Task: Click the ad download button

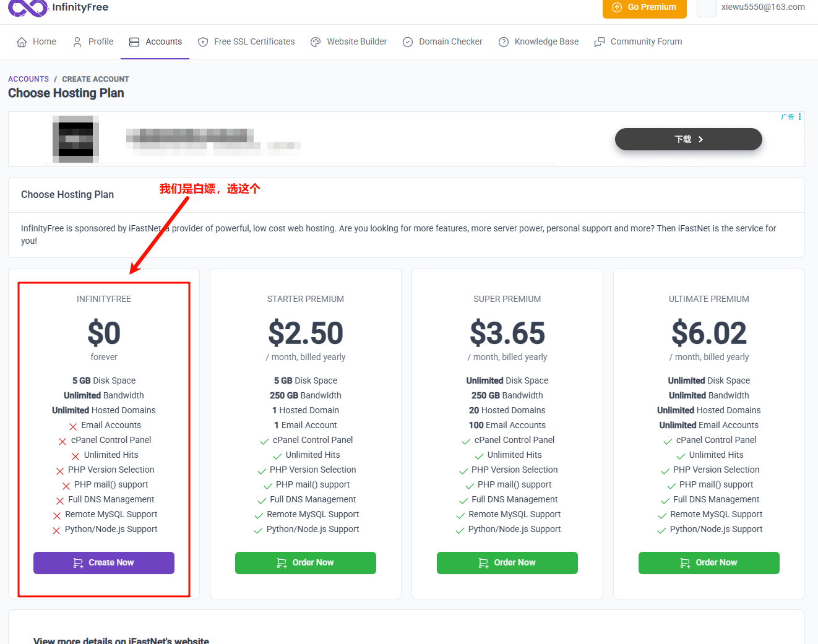Action: click(x=688, y=139)
